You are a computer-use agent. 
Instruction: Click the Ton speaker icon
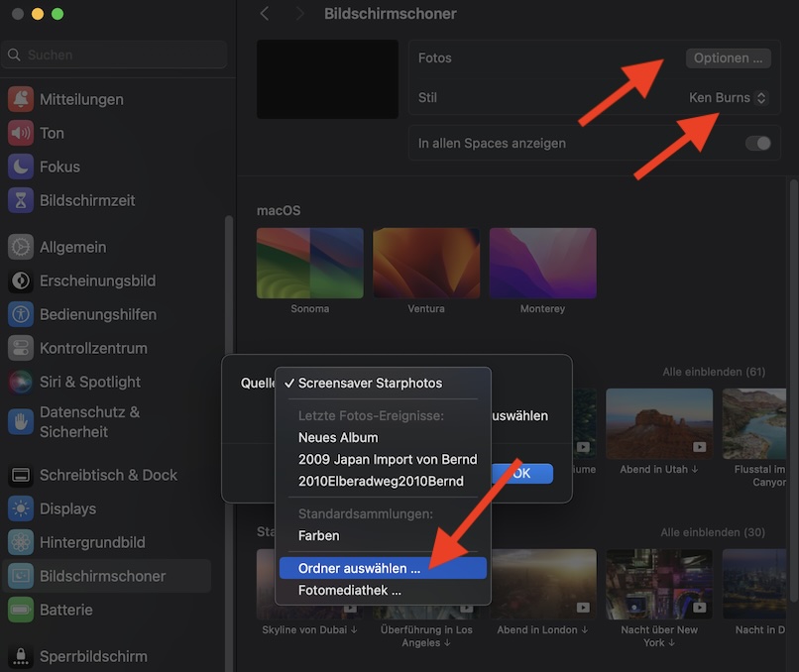pyautogui.click(x=21, y=133)
